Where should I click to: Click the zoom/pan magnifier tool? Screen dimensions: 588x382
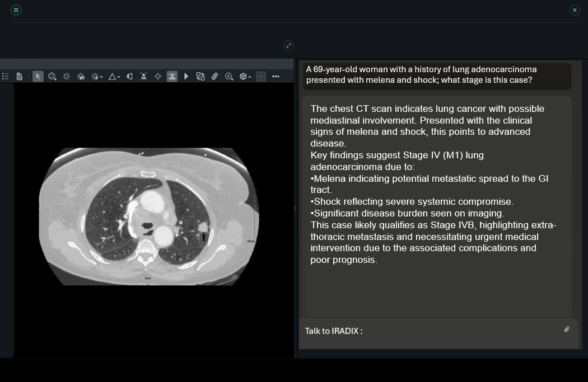[52, 76]
